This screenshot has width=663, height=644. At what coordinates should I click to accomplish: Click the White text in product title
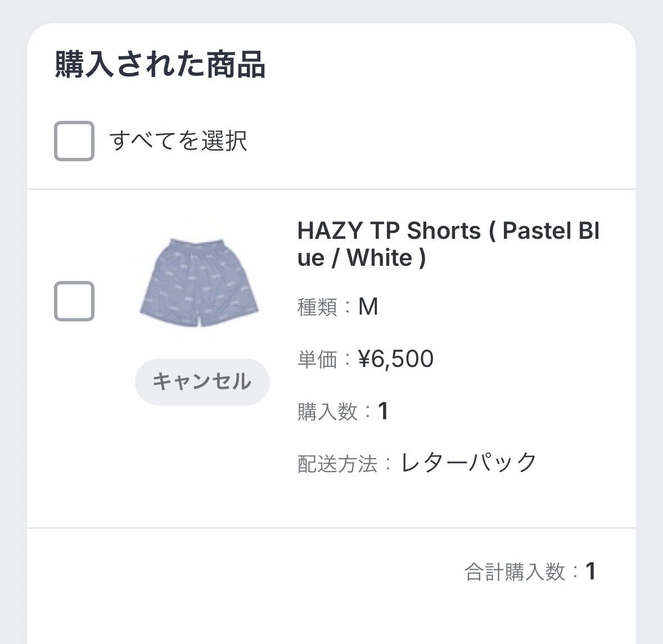[380, 258]
